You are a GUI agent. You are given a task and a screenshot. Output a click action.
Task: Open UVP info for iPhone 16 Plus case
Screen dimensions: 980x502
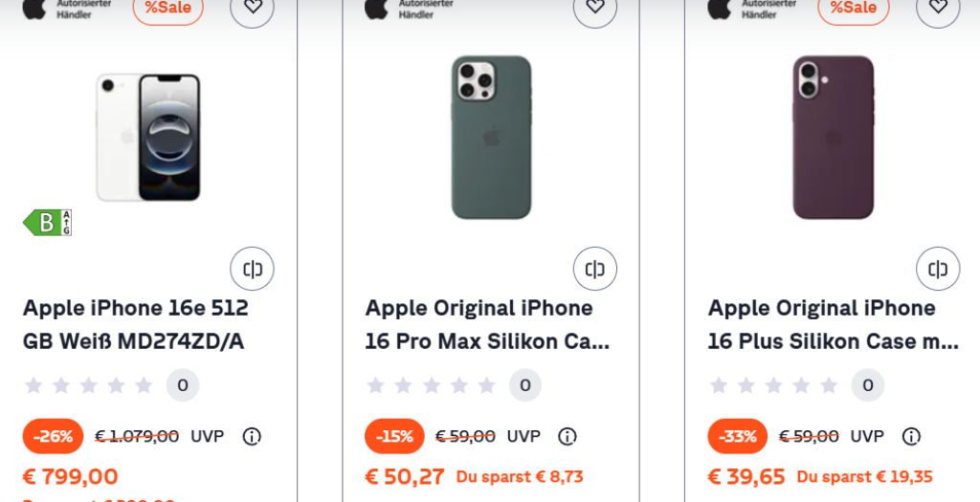point(911,437)
